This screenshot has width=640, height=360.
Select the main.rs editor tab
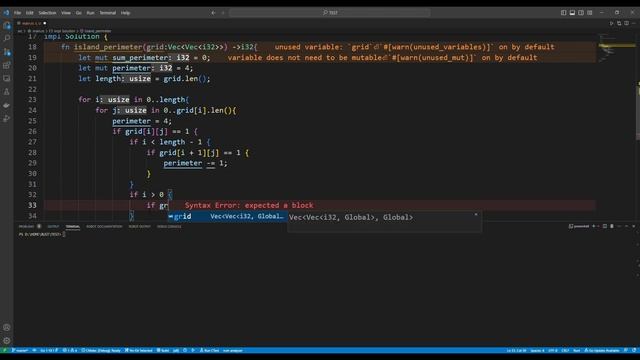(32, 23)
